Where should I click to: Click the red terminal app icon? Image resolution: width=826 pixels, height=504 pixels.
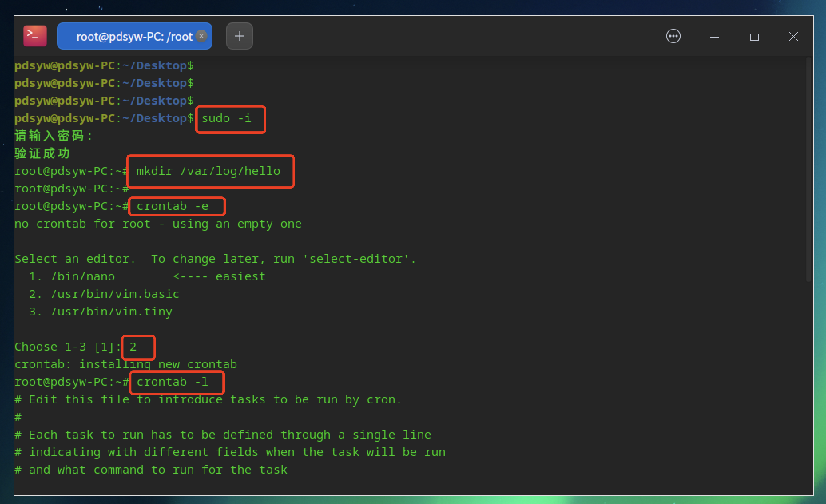35,36
